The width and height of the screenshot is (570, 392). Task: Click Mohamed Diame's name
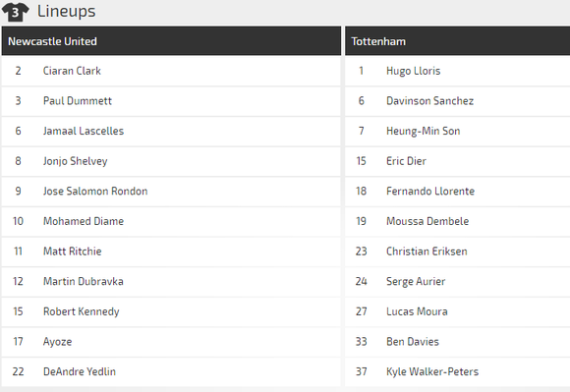click(84, 221)
